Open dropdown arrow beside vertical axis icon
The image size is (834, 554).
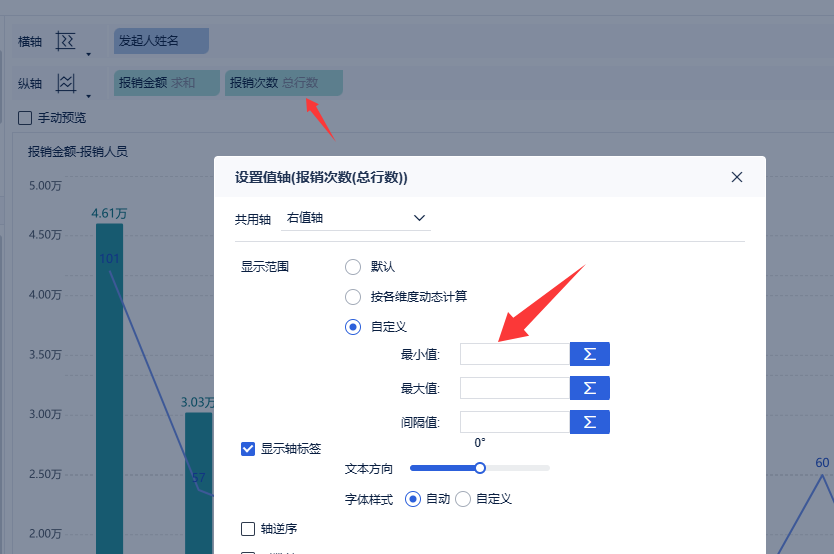(88, 96)
